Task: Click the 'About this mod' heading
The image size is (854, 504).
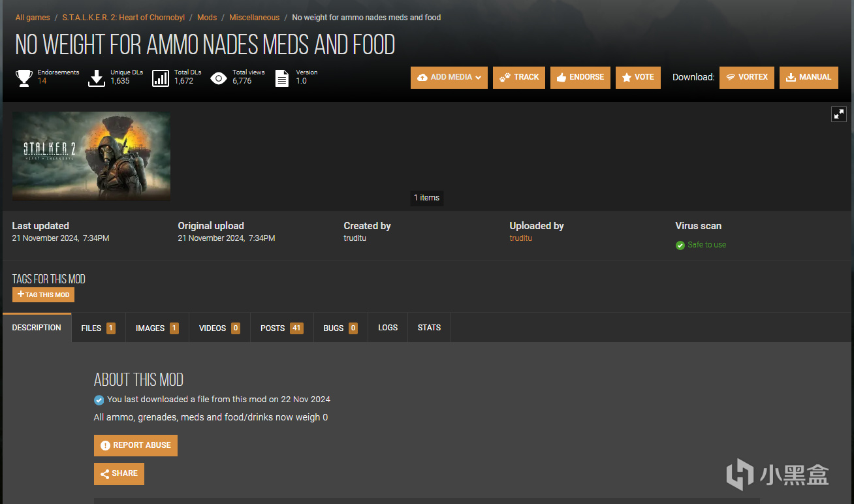Action: (x=138, y=380)
